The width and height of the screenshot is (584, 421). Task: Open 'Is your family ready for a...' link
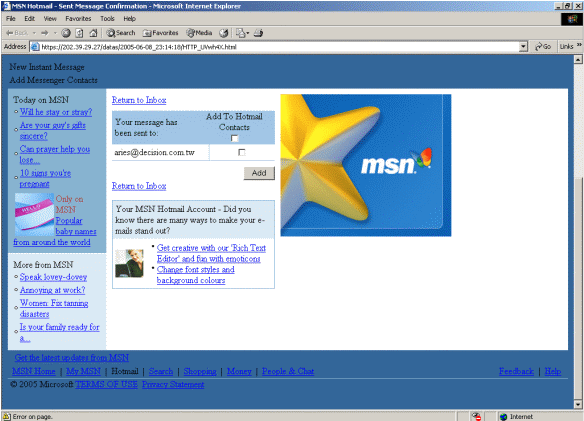(x=60, y=332)
